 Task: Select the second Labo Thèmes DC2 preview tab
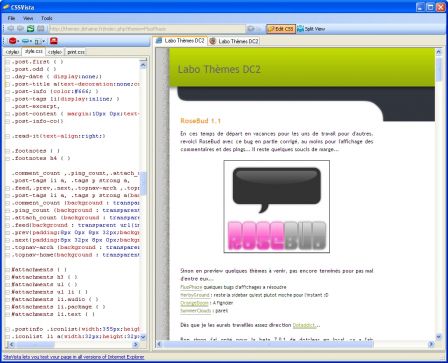click(234, 41)
